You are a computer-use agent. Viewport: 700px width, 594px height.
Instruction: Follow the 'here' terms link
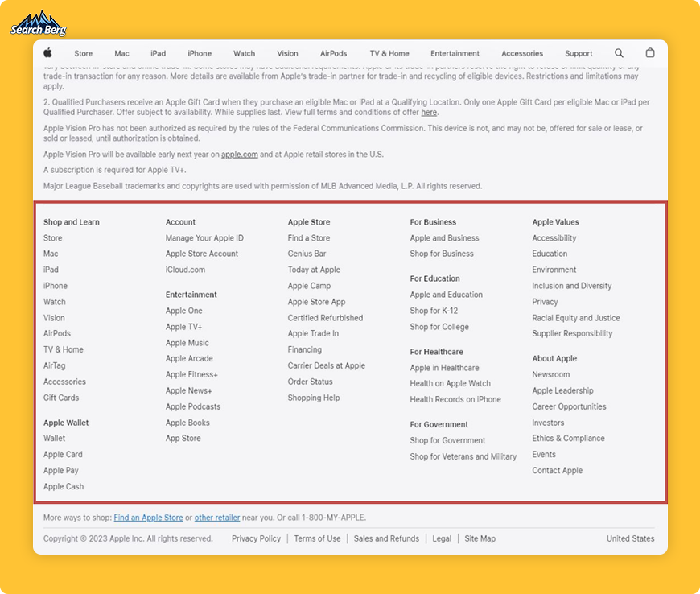point(429,112)
